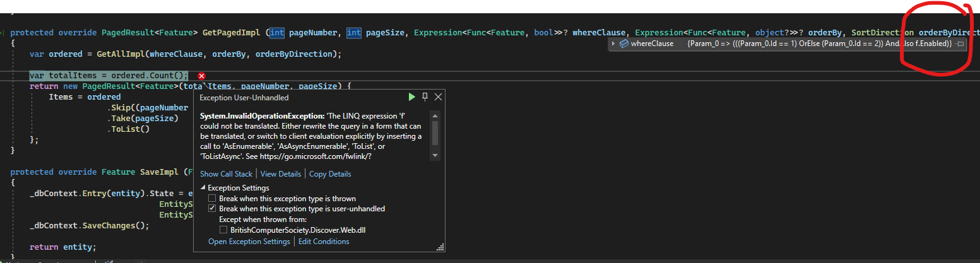Click the View Details link
980x263 pixels.
[x=281, y=174]
